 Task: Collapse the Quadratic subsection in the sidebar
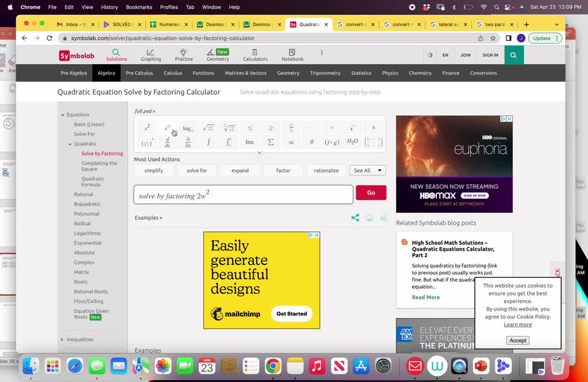tap(70, 144)
